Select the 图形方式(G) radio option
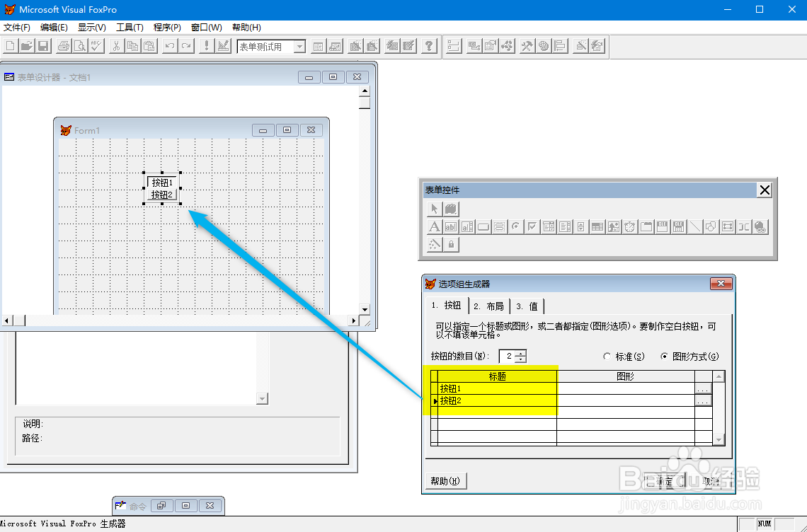807x532 pixels. 689,357
